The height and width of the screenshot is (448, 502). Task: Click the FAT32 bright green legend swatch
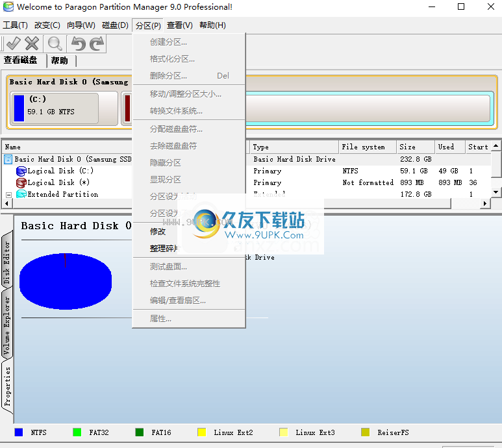point(77,432)
